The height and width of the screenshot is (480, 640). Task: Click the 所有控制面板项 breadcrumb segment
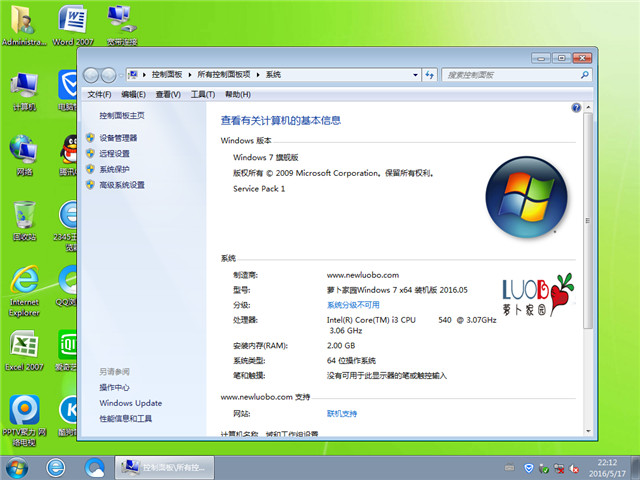pyautogui.click(x=224, y=75)
